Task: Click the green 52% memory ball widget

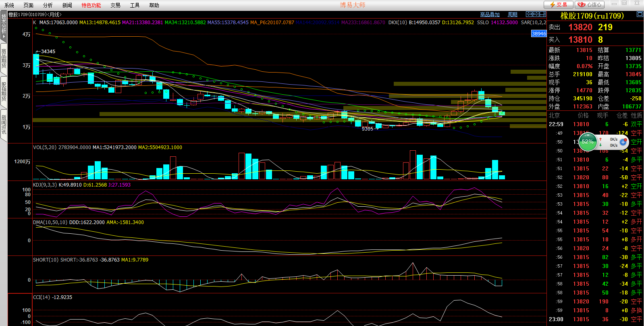Action: coord(588,142)
